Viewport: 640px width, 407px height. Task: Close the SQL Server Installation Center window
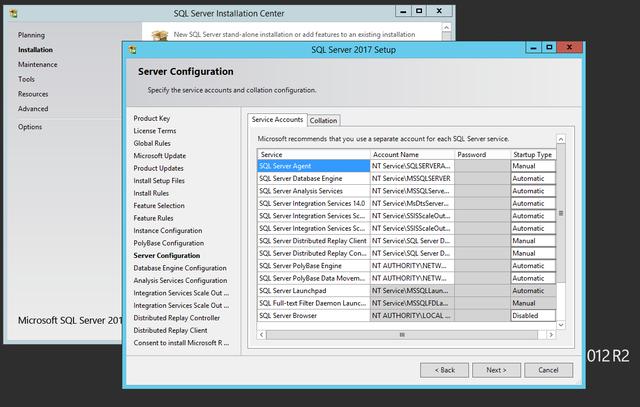[x=439, y=11]
